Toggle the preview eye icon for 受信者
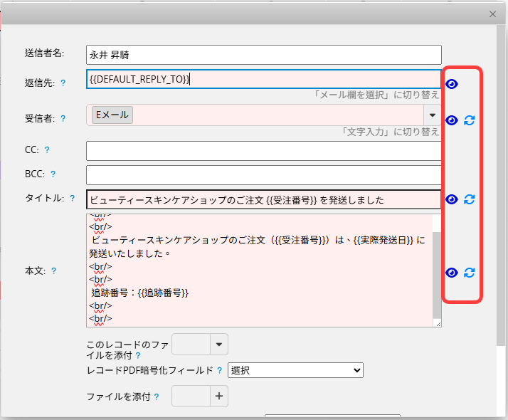Image resolution: width=508 pixels, height=420 pixels. tap(451, 120)
